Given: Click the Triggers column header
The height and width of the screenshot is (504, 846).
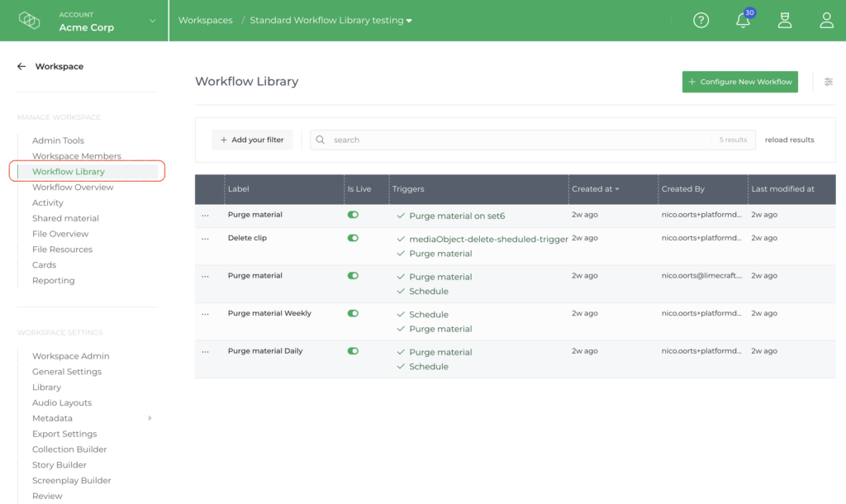Looking at the screenshot, I should pos(408,189).
